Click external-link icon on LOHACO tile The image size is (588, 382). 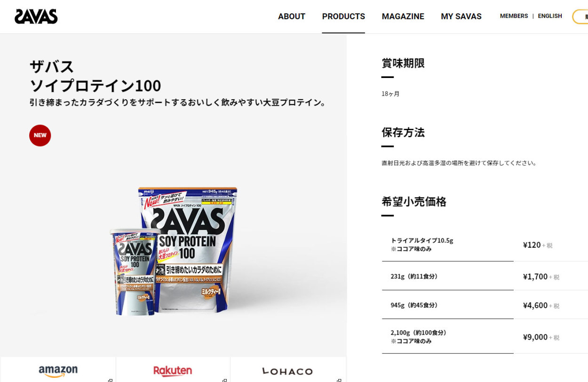coord(340,380)
